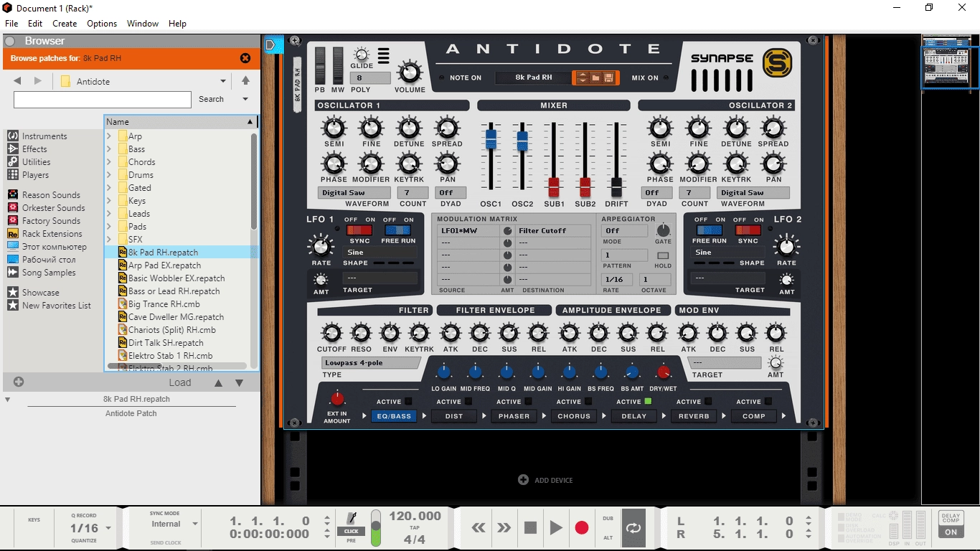Click Add Device in the rack
Screen dimensions: 980x551
[545, 480]
